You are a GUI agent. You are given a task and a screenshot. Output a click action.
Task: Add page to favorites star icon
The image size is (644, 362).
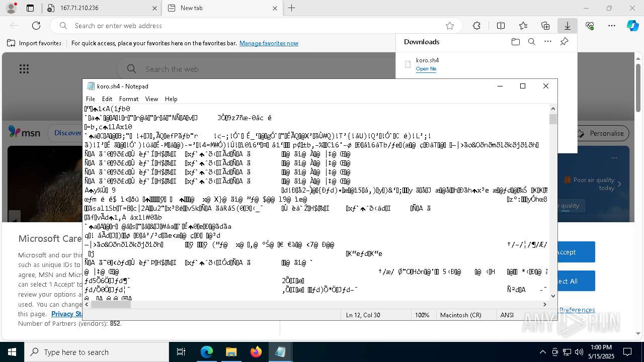pyautogui.click(x=450, y=26)
